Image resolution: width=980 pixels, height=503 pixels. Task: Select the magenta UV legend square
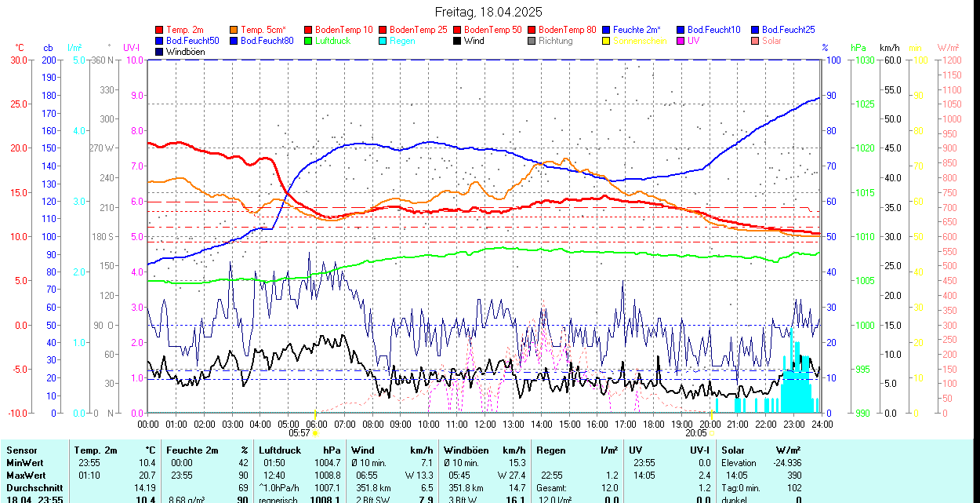pyautogui.click(x=681, y=41)
